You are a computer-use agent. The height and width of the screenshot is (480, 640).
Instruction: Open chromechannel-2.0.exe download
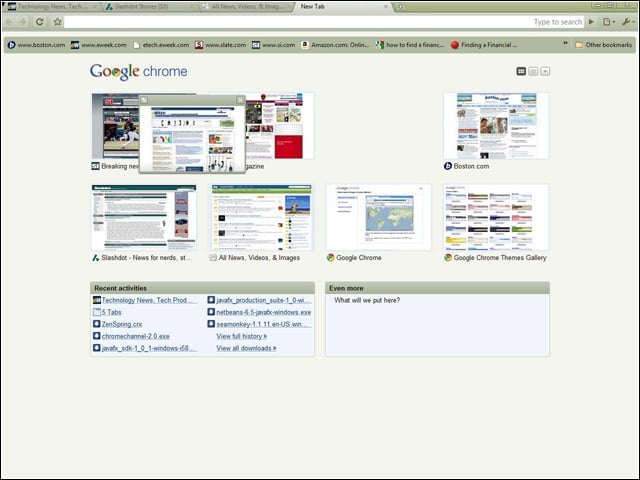click(x=136, y=336)
